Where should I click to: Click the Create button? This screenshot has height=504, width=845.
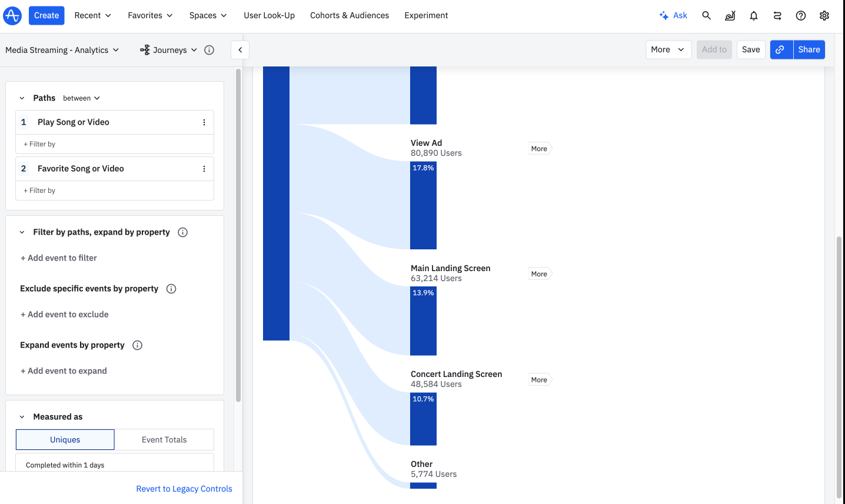point(46,15)
